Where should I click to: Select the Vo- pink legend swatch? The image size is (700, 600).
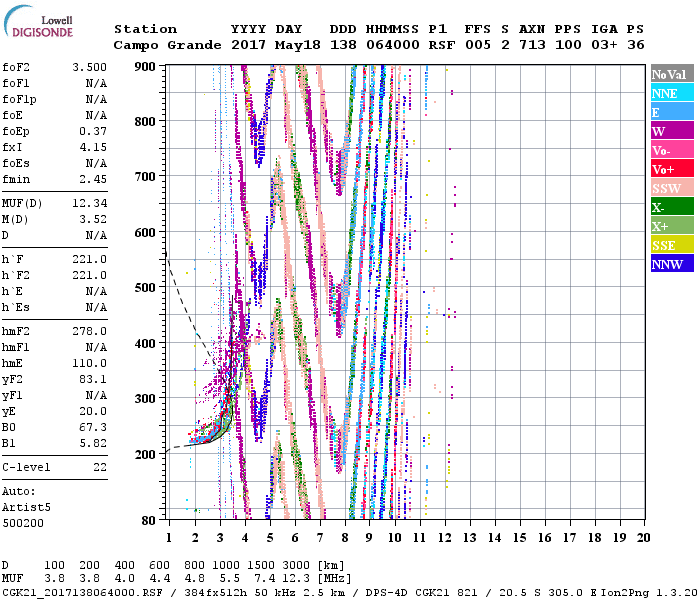672,150
